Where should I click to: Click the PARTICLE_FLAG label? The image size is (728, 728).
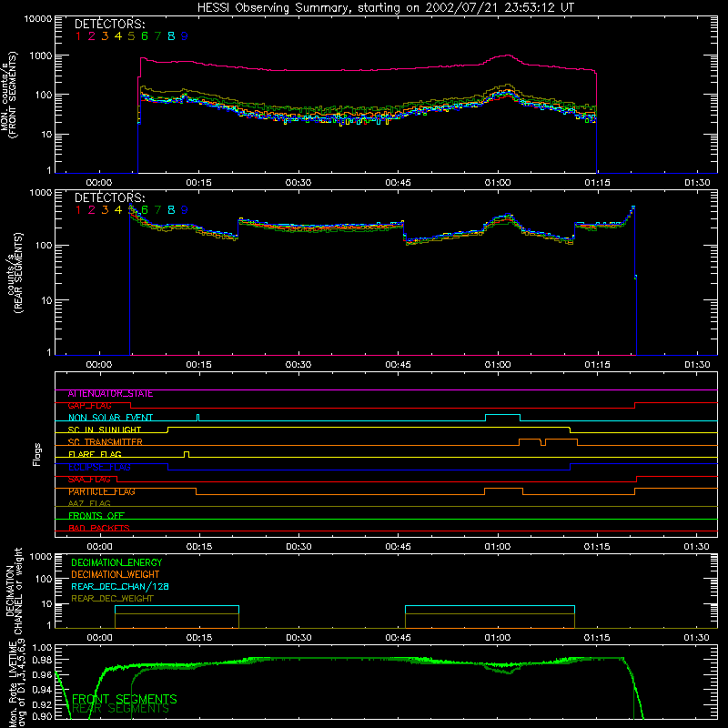point(102,491)
